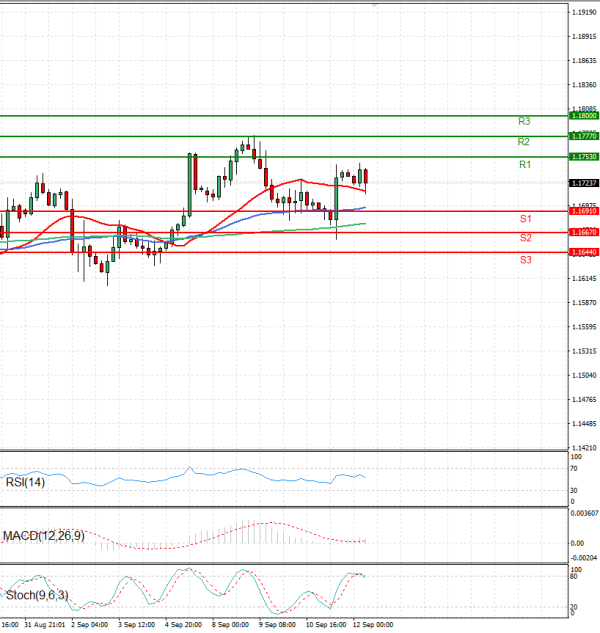Click the 1.16145 price axis value

tap(584, 279)
